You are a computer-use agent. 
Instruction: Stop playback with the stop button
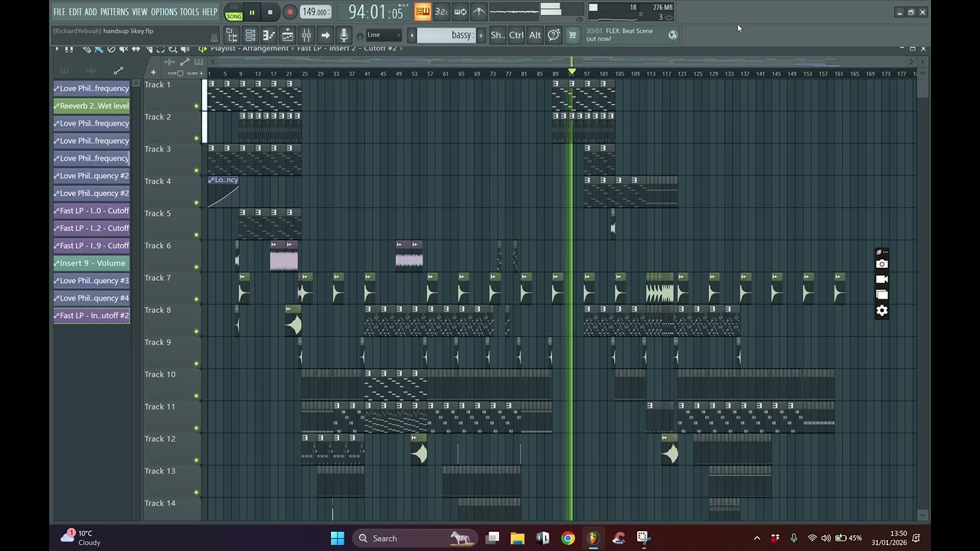click(269, 12)
